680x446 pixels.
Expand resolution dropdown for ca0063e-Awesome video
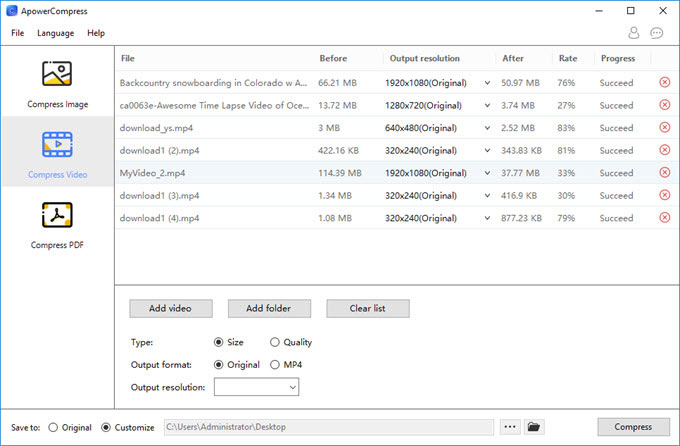[487, 105]
